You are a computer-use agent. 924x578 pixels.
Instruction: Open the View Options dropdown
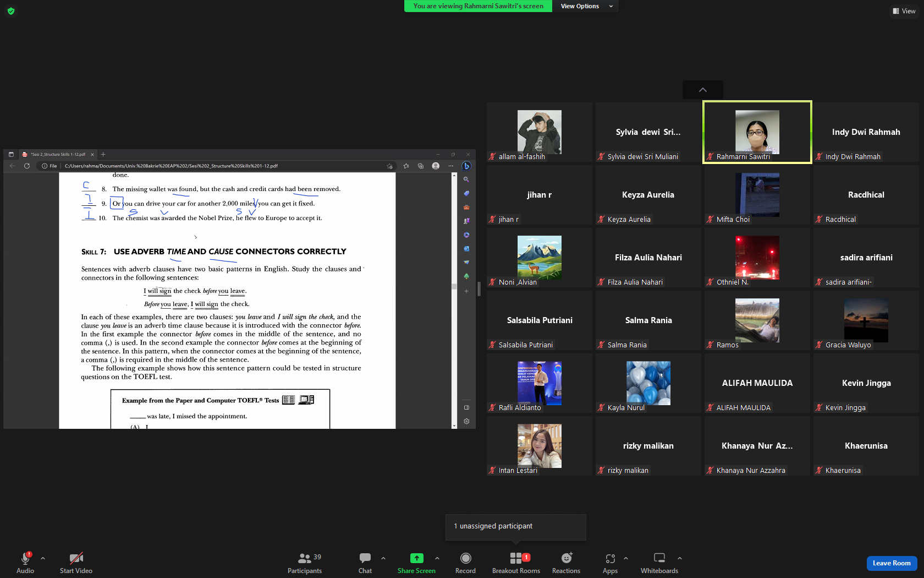(586, 6)
